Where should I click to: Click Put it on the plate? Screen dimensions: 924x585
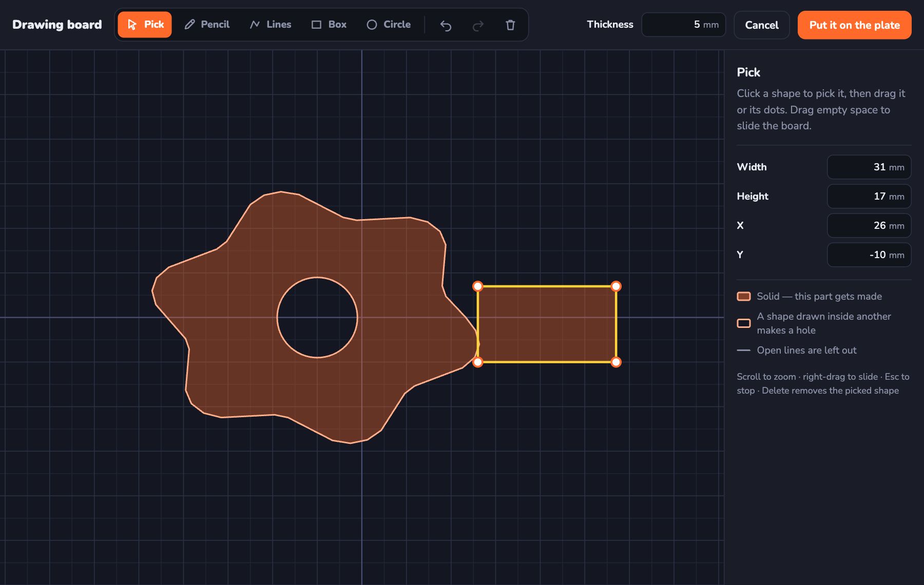(x=855, y=25)
